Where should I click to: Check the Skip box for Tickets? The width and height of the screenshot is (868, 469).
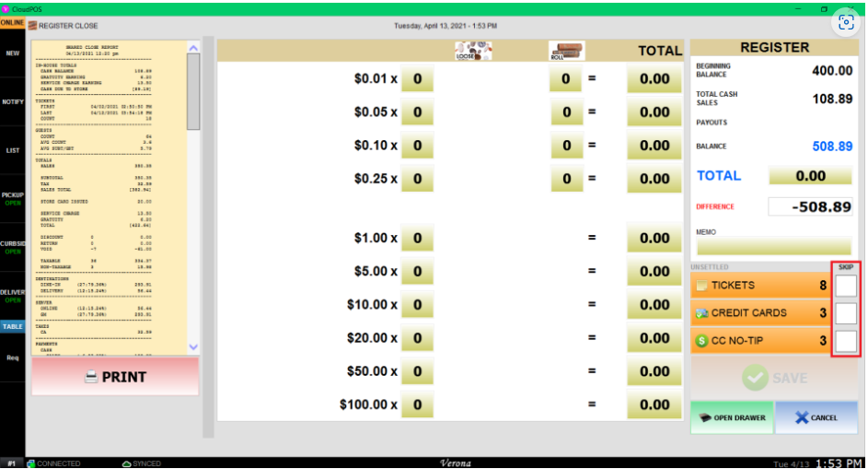pos(846,286)
